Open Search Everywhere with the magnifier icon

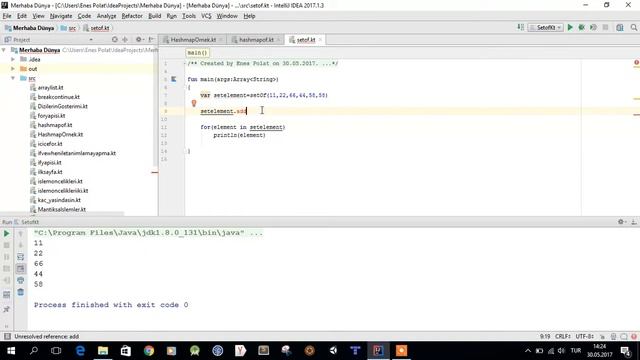point(633,27)
